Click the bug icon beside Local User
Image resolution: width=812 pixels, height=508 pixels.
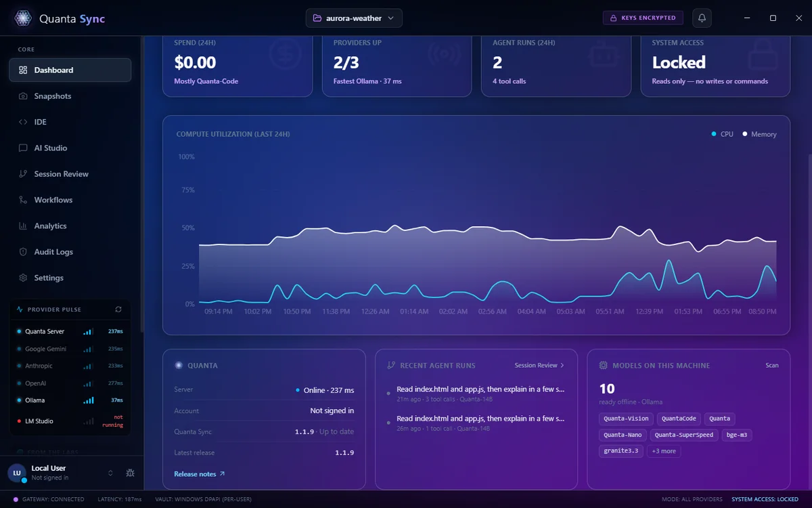pos(130,473)
